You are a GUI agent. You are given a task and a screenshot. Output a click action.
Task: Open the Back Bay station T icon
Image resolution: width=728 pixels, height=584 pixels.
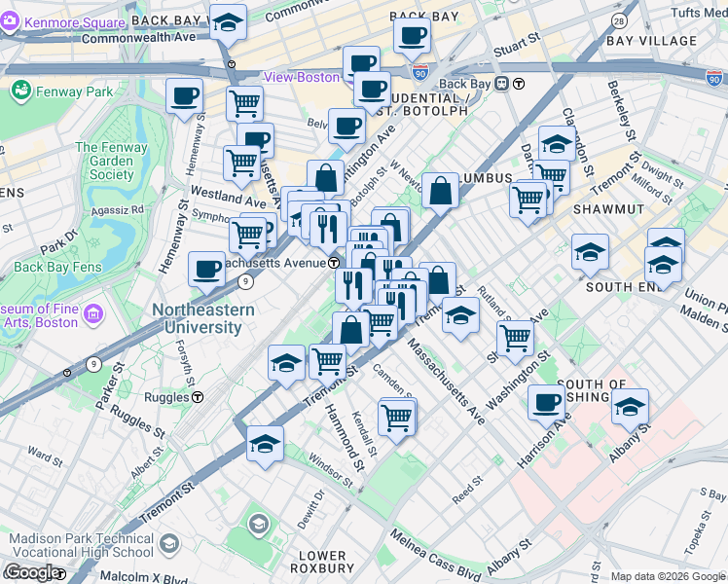tap(519, 84)
